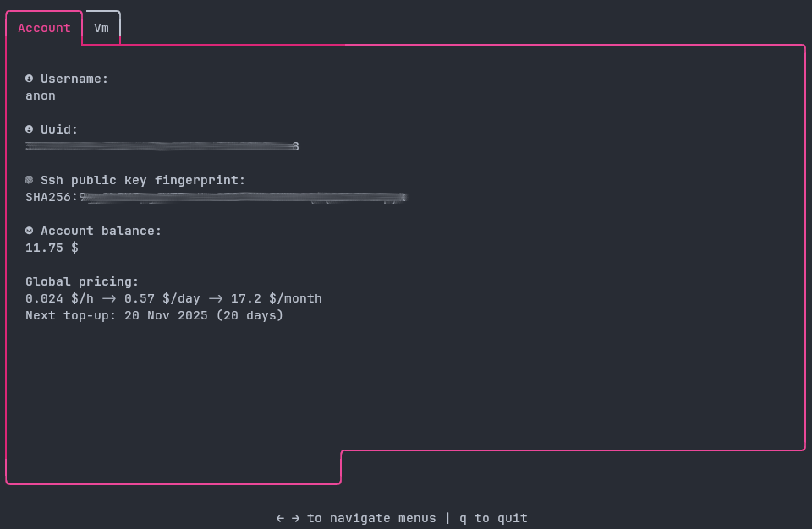This screenshot has width=812, height=529.
Task: Click the Next top-up date line
Action: [155, 315]
